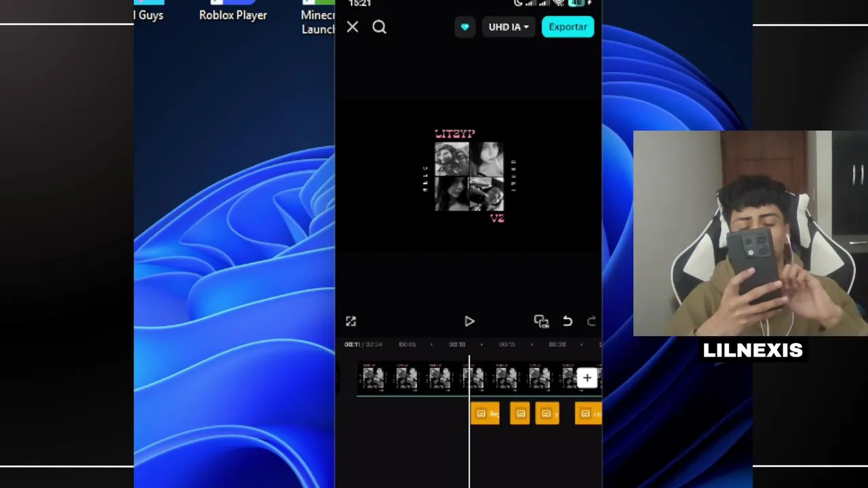Screen dimensions: 868x488
Task: Open the search magnifier in the editor
Action: [379, 27]
